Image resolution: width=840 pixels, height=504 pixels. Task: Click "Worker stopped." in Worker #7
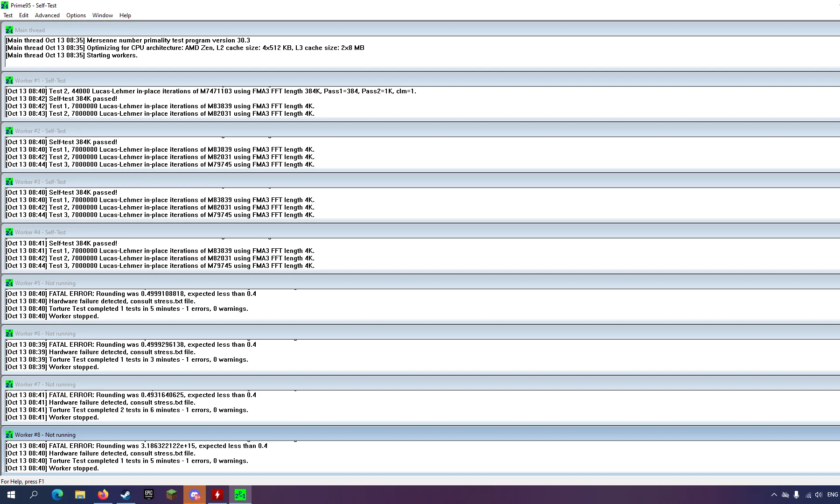tap(52, 417)
